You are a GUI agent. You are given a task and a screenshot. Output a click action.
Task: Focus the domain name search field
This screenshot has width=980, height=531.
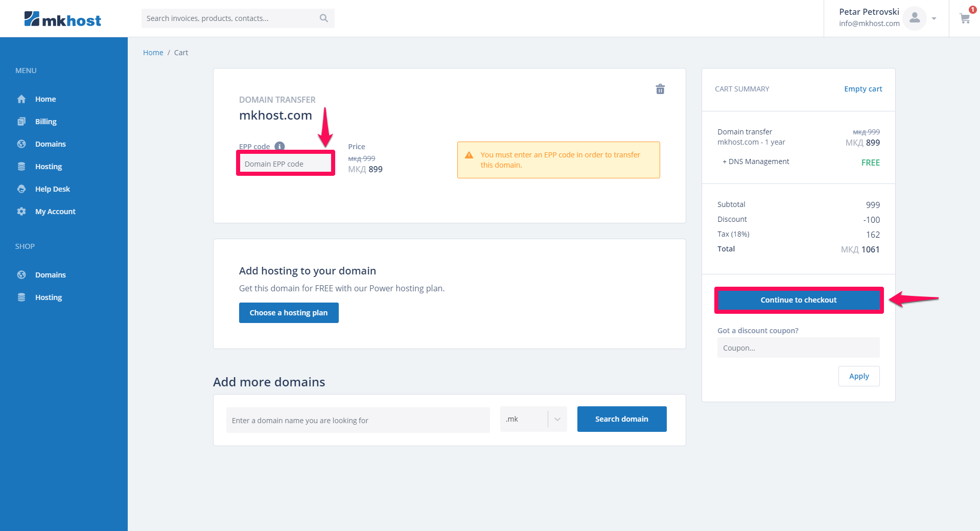(358, 420)
